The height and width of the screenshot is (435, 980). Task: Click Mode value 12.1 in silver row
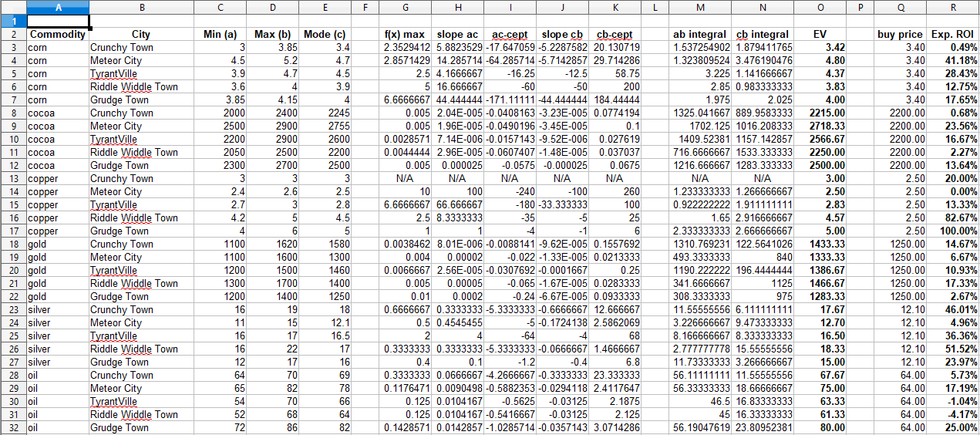point(325,322)
